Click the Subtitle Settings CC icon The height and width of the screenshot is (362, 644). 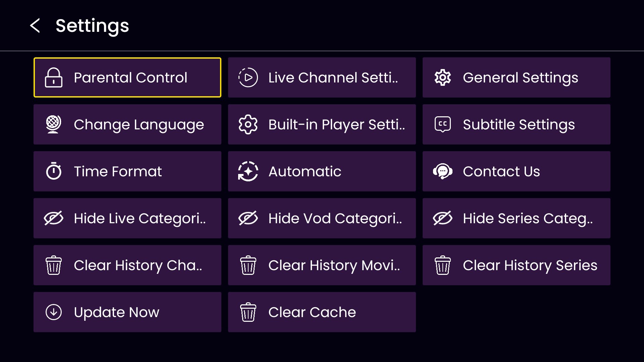pos(443,124)
